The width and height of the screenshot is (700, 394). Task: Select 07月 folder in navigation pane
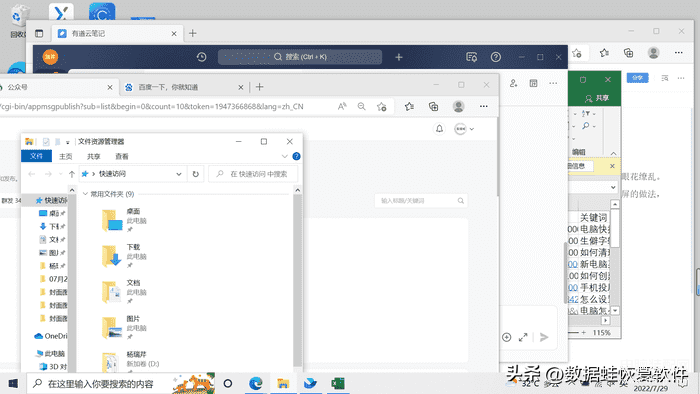(x=54, y=279)
